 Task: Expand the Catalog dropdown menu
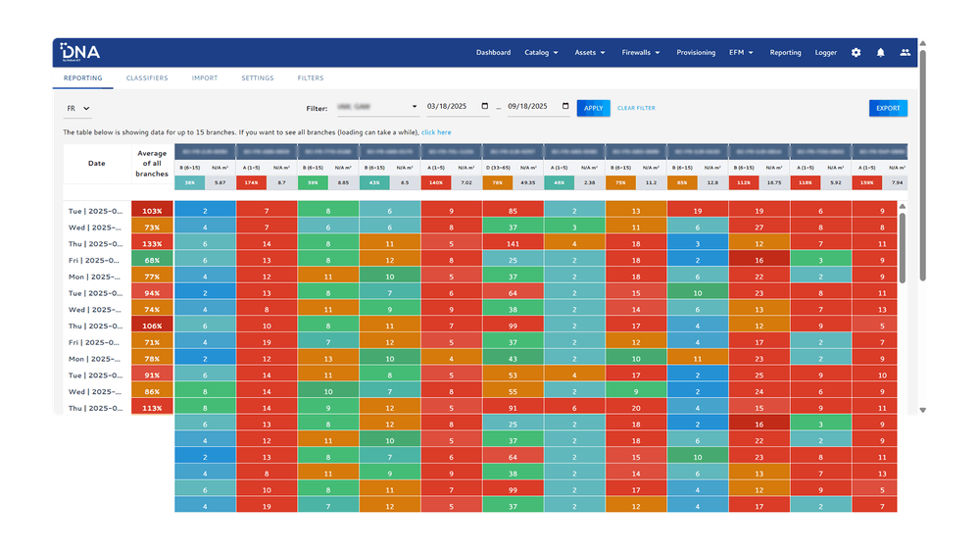(541, 53)
